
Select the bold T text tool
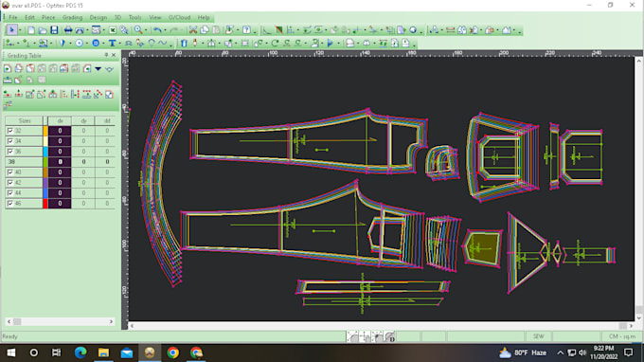[112, 44]
